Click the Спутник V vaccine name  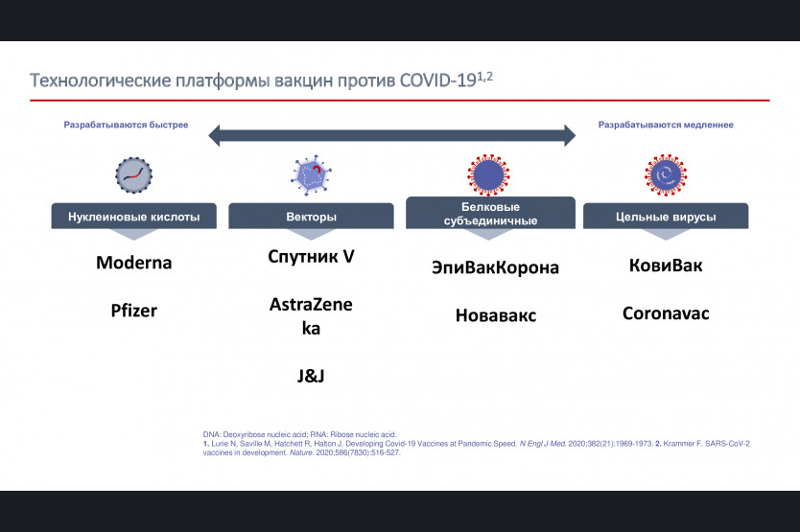(311, 256)
